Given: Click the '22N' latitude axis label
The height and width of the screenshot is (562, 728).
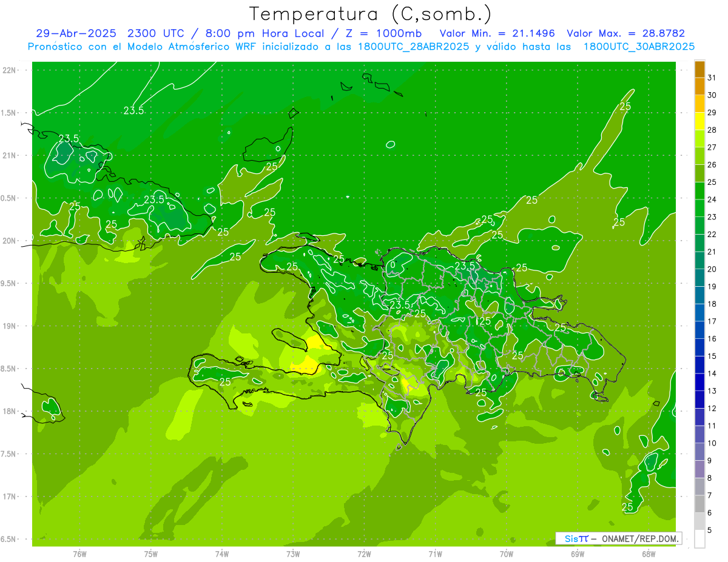Looking at the screenshot, I should (8, 70).
